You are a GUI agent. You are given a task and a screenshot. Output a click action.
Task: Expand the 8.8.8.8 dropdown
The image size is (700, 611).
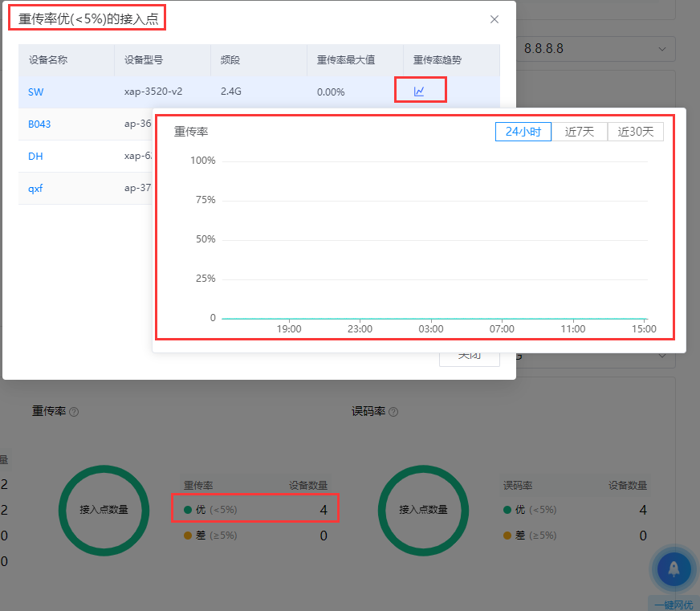(x=662, y=49)
